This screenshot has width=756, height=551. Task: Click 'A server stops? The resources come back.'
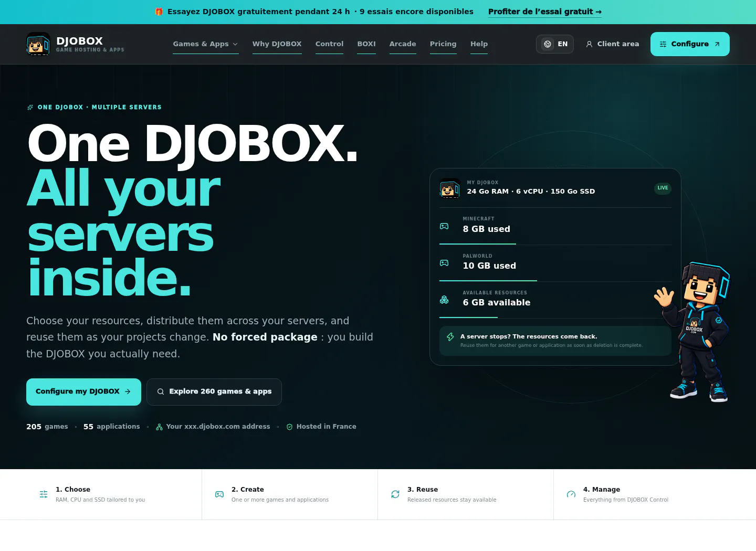click(x=529, y=336)
